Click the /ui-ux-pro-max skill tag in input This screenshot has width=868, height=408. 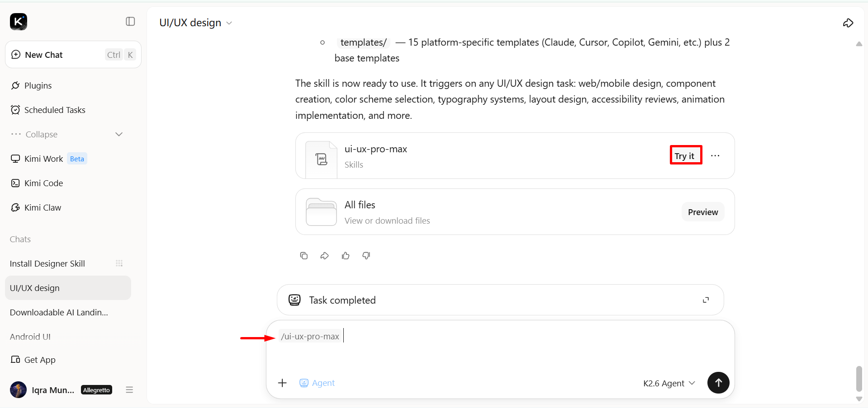coord(310,336)
